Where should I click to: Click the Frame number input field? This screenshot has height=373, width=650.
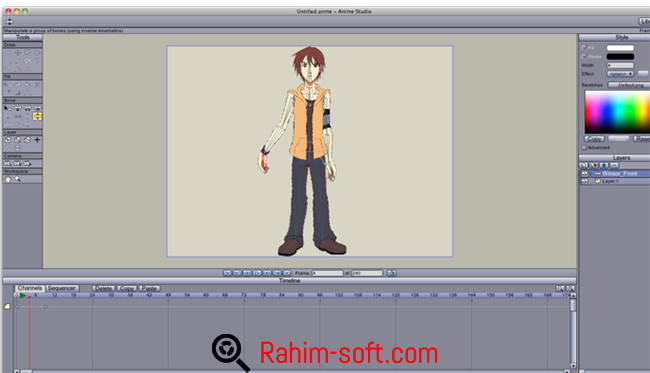coord(327,273)
